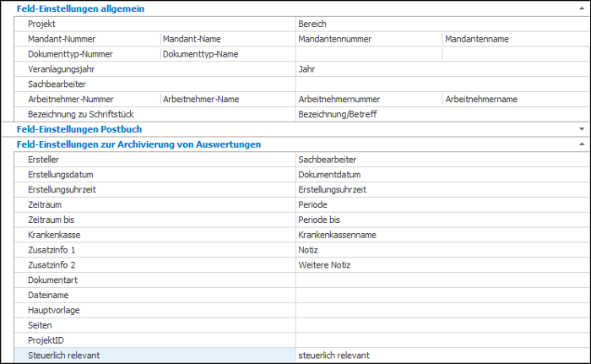Select the highlighted Steuerlich relevant label
591x364 pixels.
pos(63,356)
